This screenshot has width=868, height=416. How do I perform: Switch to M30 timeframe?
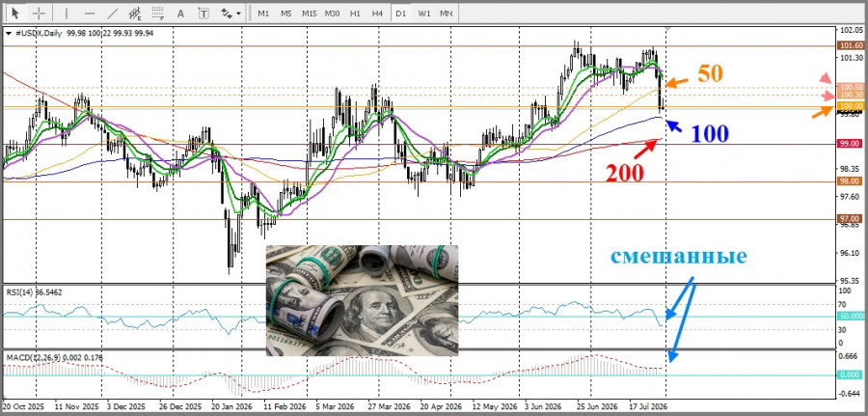pyautogui.click(x=332, y=14)
